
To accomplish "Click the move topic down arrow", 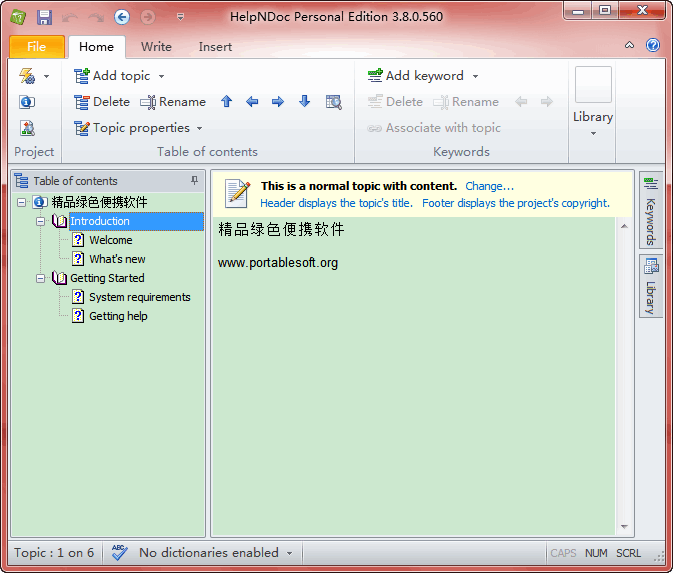I will coord(305,102).
